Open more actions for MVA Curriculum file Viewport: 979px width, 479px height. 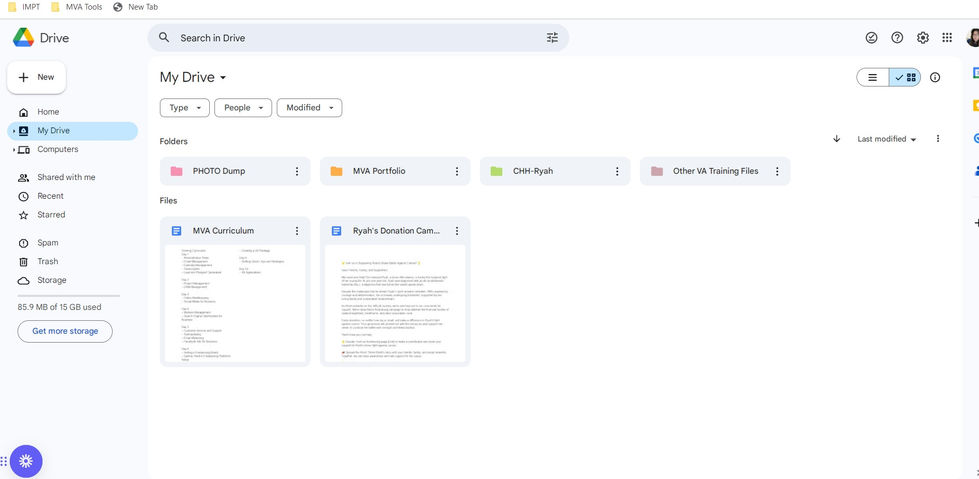point(297,230)
